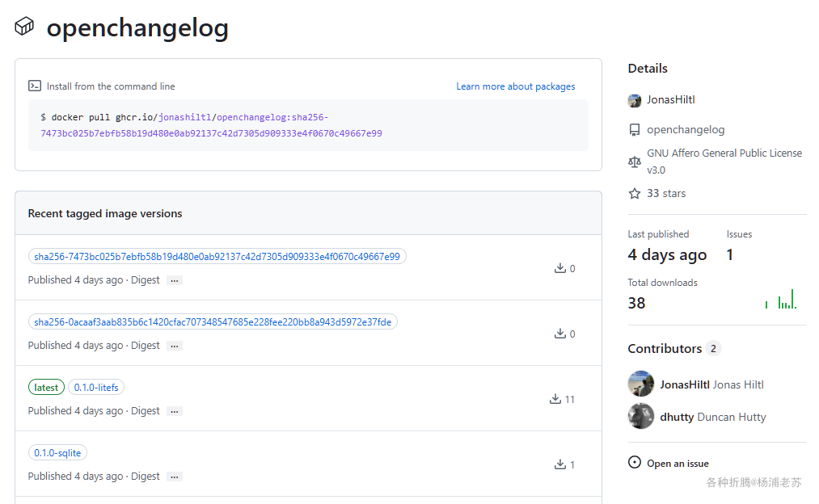Click the Open an issue circle icon
The image size is (819, 504).
point(635,463)
